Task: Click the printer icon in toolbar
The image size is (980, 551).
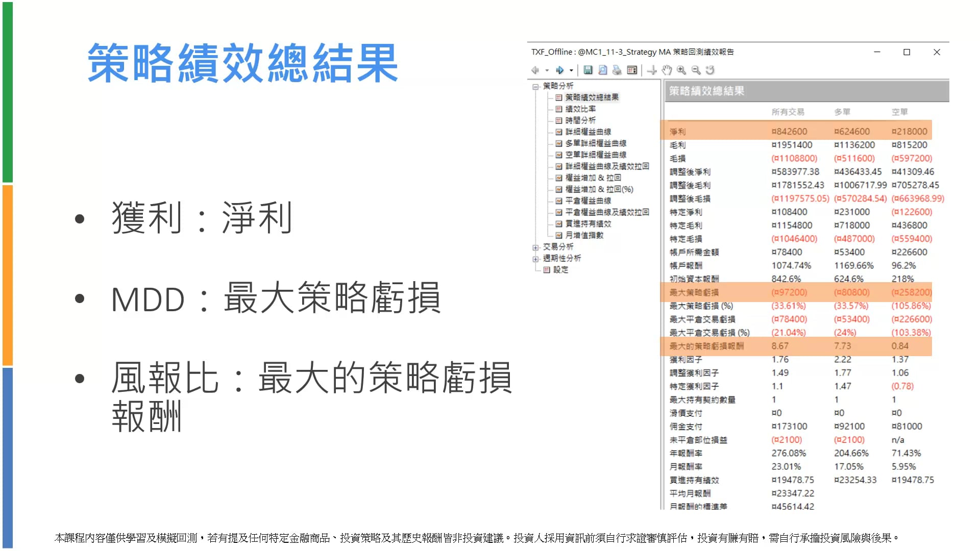Action: click(x=617, y=70)
